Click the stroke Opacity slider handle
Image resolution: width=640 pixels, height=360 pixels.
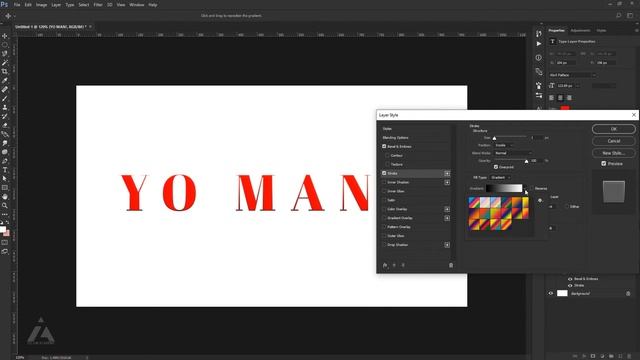coord(526,162)
